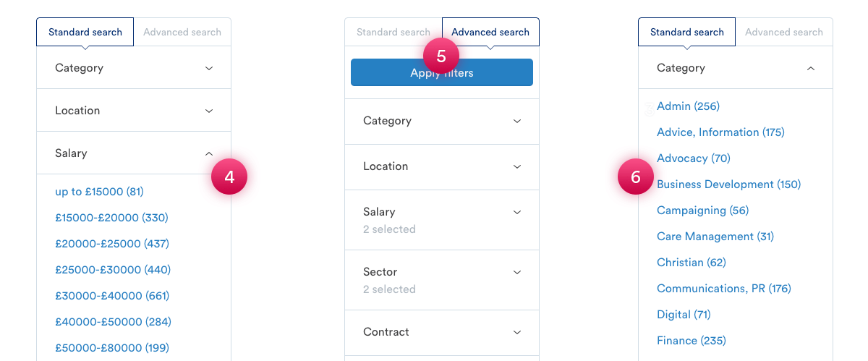Expand Category in the left panel
The width and height of the screenshot is (868, 361).
pos(134,68)
